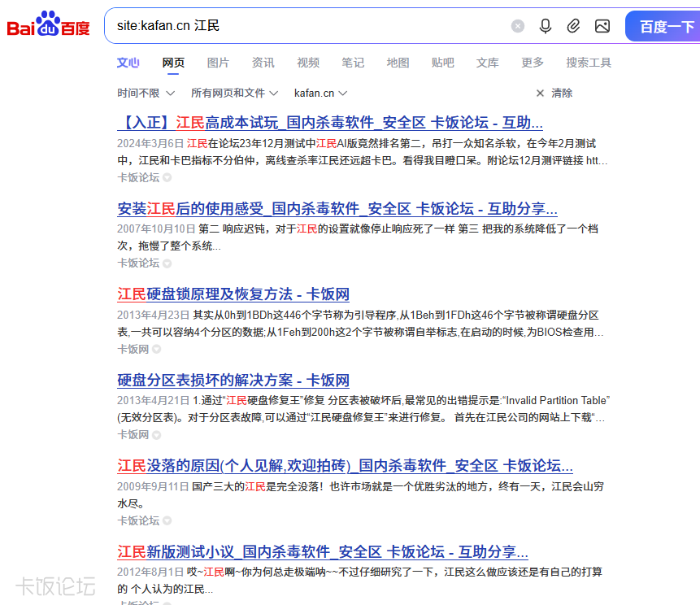
Task: Open result 江民新版测试小议
Action: (x=322, y=552)
